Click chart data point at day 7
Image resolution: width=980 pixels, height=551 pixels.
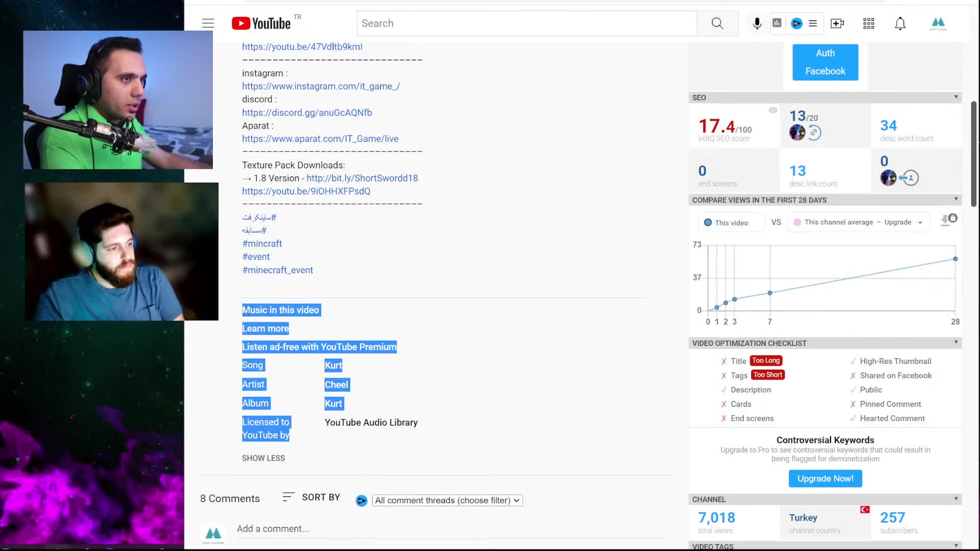click(770, 293)
